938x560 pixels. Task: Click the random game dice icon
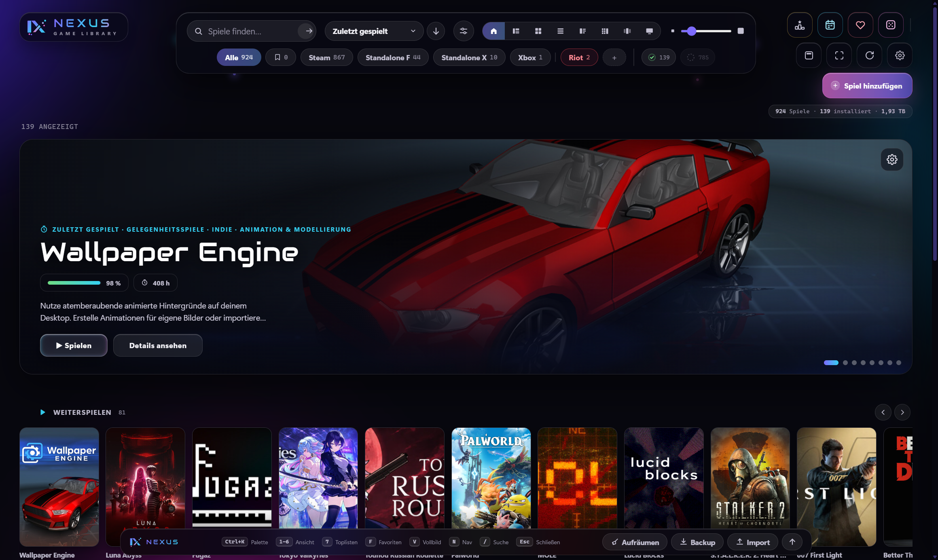[x=891, y=25]
